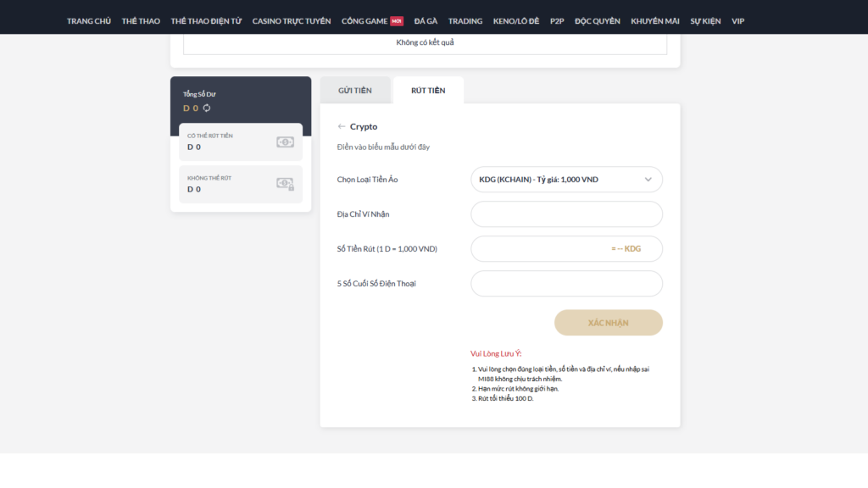Screen dimensions: 868x488
Task: Open P2P menu item
Action: click(x=557, y=21)
